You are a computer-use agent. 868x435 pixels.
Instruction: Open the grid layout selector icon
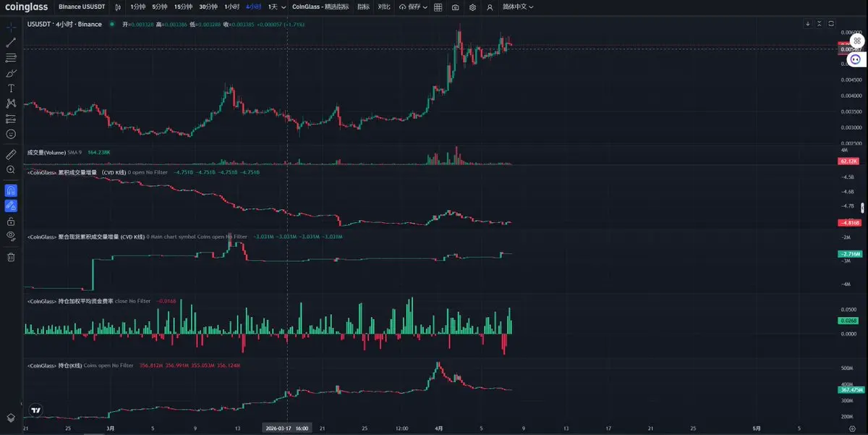tap(438, 7)
